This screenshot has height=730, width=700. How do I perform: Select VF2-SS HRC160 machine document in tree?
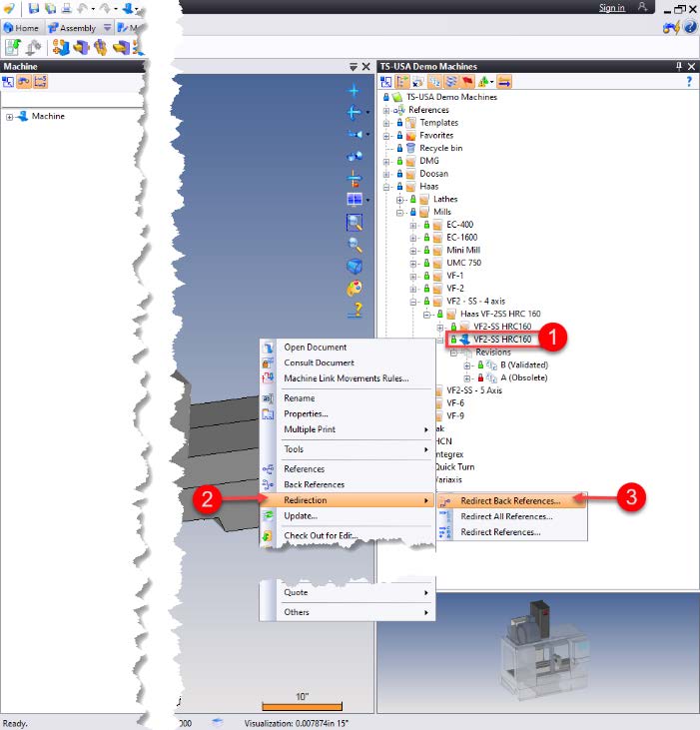coord(502,340)
